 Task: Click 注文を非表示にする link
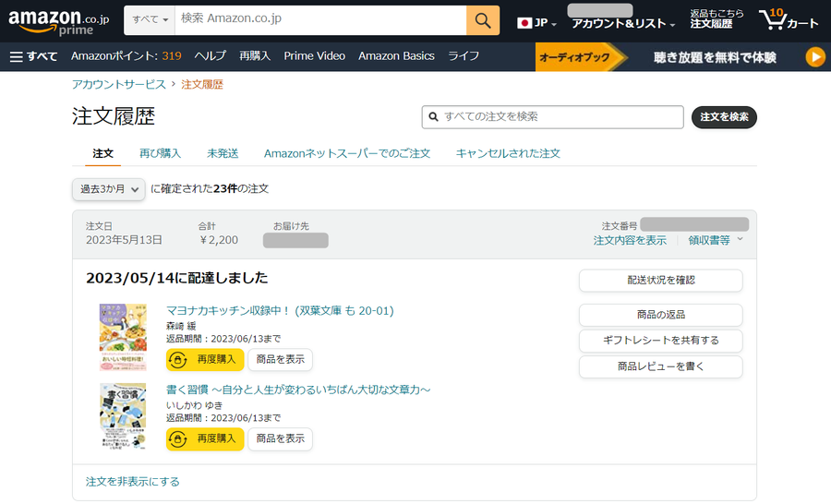(132, 482)
